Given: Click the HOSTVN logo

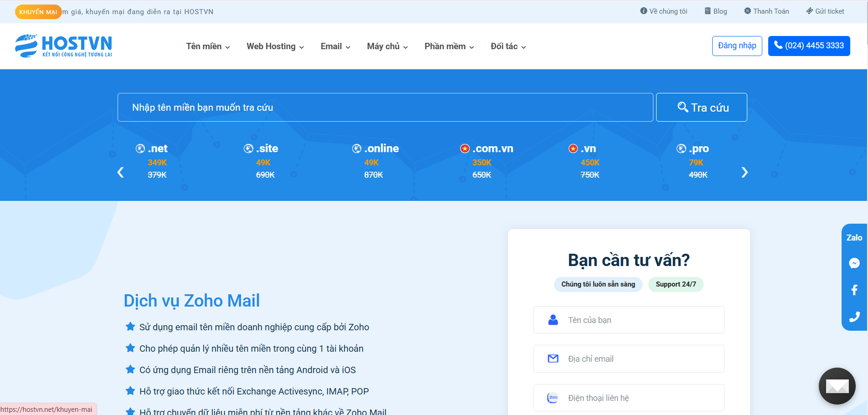Looking at the screenshot, I should [63, 46].
